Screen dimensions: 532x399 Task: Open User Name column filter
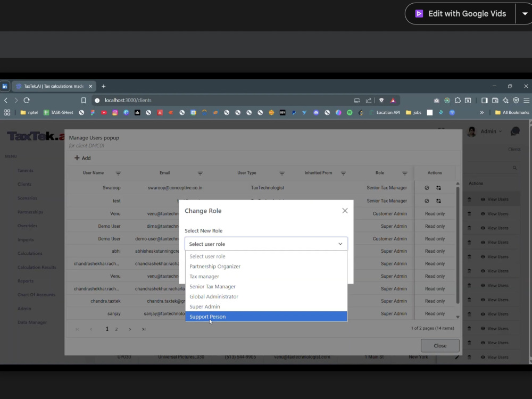click(118, 173)
